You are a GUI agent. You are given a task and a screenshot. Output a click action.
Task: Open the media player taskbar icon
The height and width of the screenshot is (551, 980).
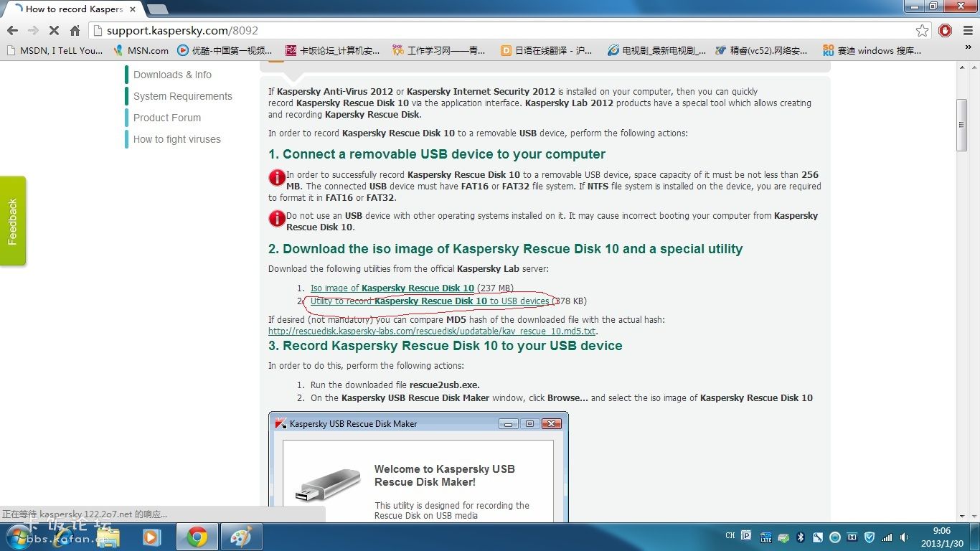pos(151,537)
